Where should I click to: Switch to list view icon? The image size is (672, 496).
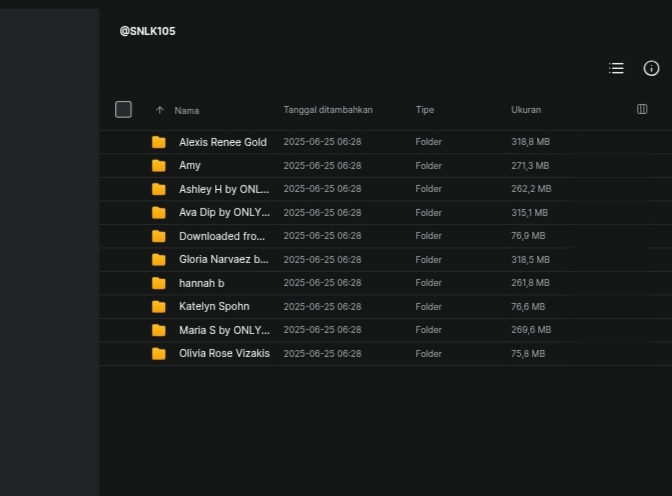[x=616, y=68]
